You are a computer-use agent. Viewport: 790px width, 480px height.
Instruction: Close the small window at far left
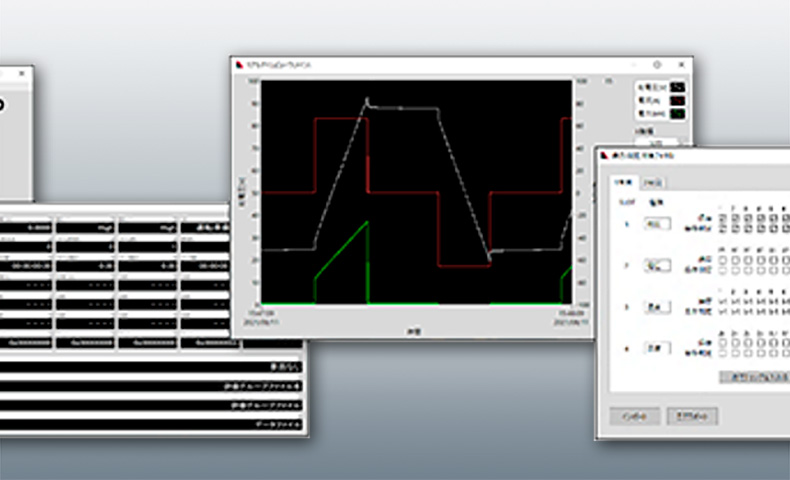click(22, 74)
